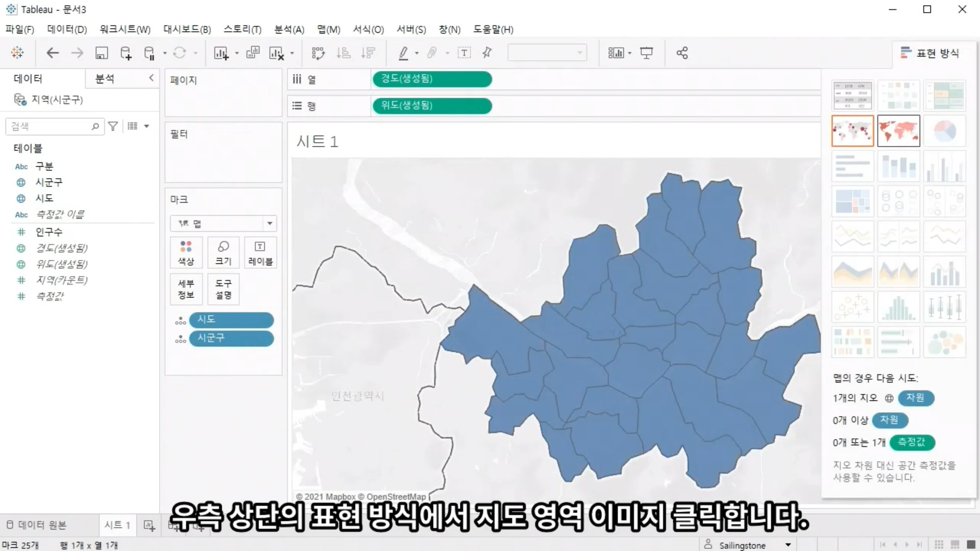980x551 pixels.
Task: Open the 워크시트(W) menu
Action: point(125,30)
